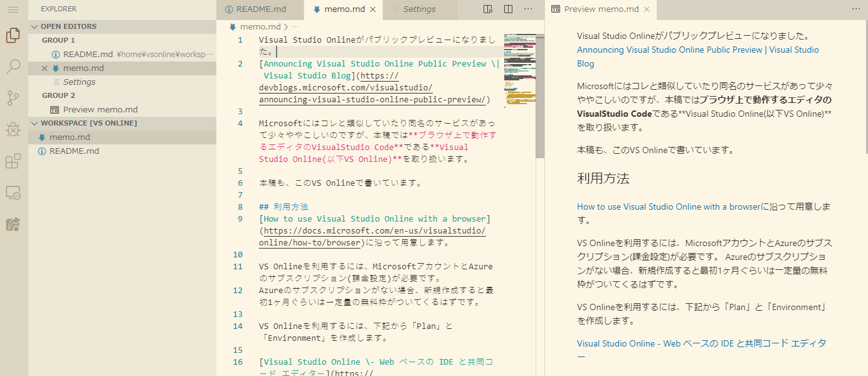Open editor group more actions ellipsis
This screenshot has width=868, height=376.
point(528,9)
